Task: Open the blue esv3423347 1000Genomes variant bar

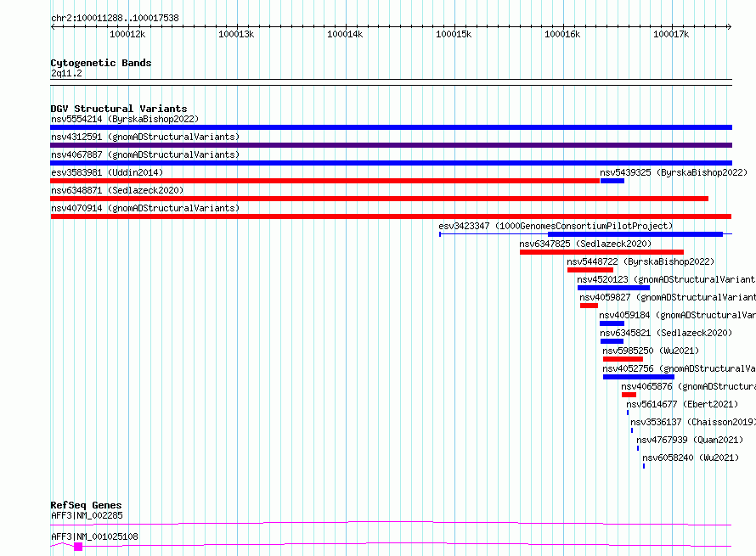Action: coord(635,234)
